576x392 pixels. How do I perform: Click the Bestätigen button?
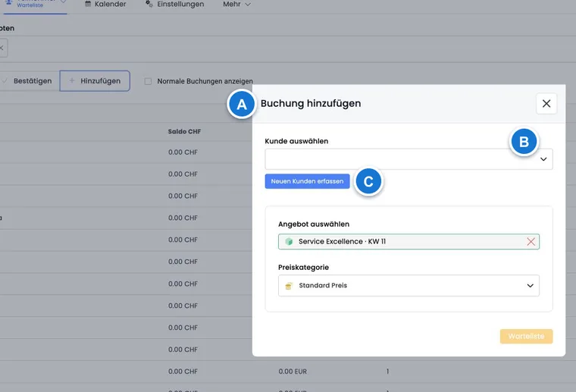(x=27, y=81)
